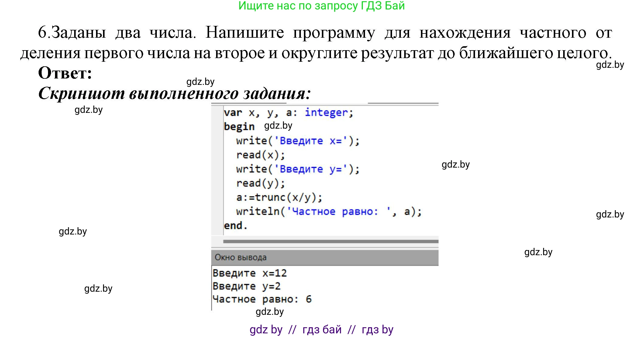Click the gdz.by watermark next to 'begin'
644x337 pixels.
(x=278, y=126)
